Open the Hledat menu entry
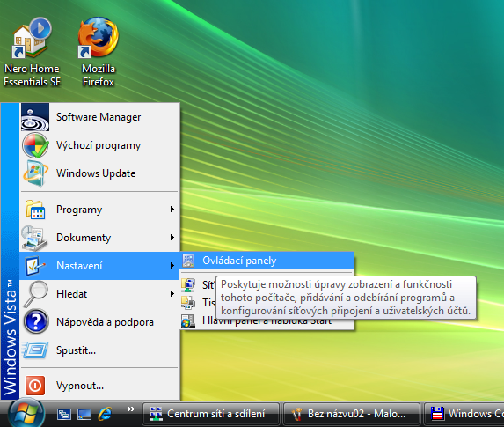The image size is (504, 427). (x=99, y=294)
